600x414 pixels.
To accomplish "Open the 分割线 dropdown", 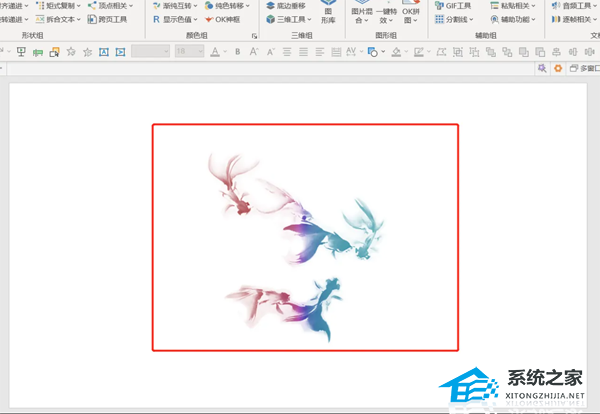I will [x=454, y=19].
